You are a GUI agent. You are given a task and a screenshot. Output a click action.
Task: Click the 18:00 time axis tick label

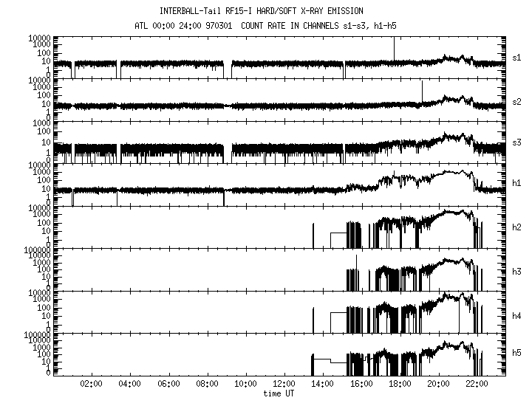[400, 384]
